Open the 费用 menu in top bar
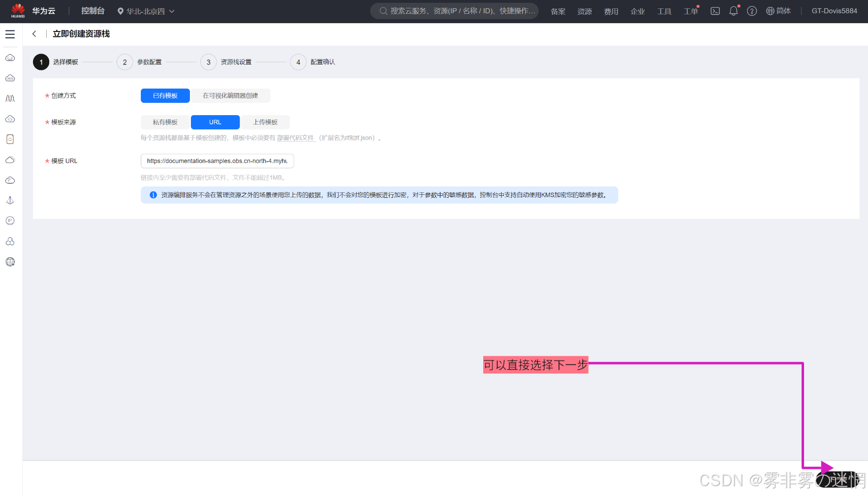This screenshot has height=495, width=868. pyautogui.click(x=611, y=11)
